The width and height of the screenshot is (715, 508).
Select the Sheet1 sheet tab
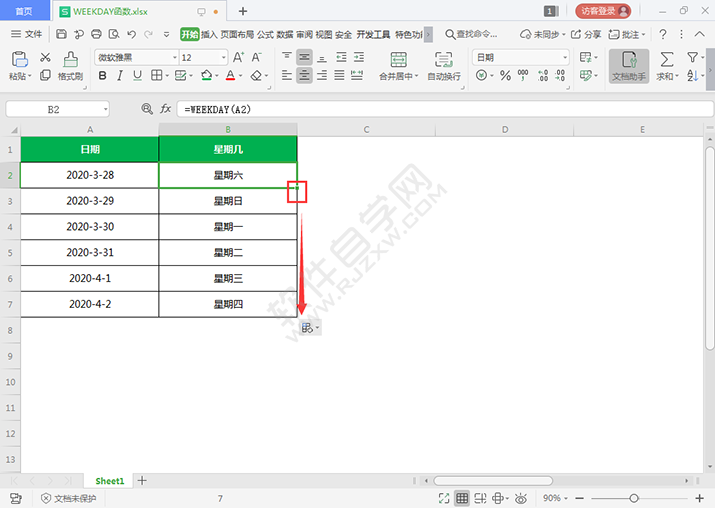(x=109, y=481)
